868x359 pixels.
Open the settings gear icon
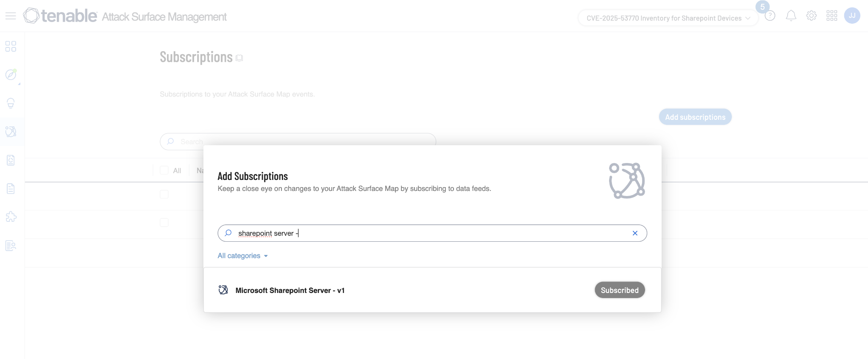811,16
